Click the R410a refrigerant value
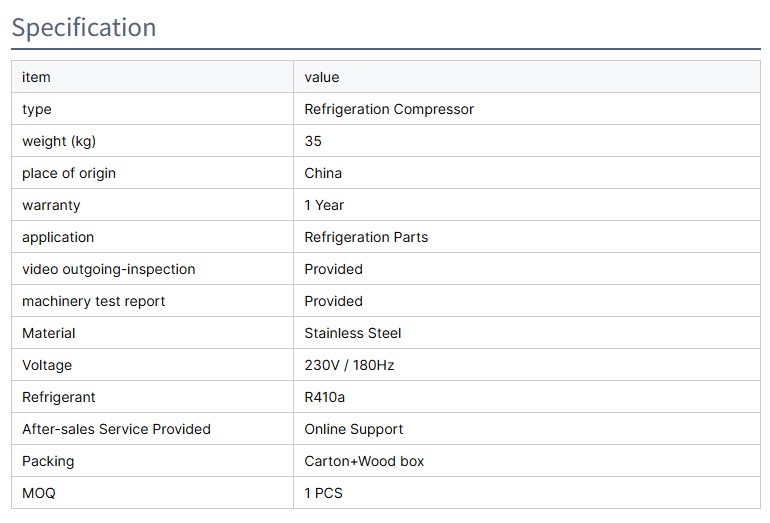Screen dimensions: 770x523 pos(325,397)
